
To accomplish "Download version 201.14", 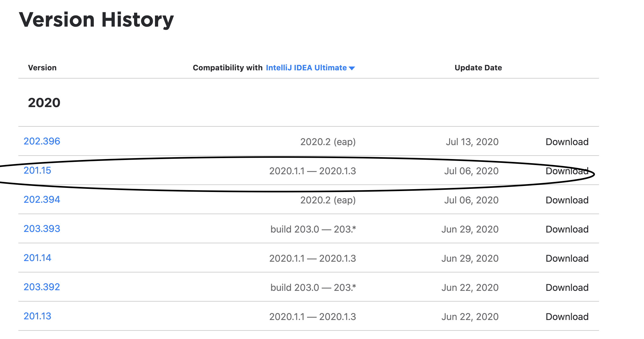I will coord(567,258).
